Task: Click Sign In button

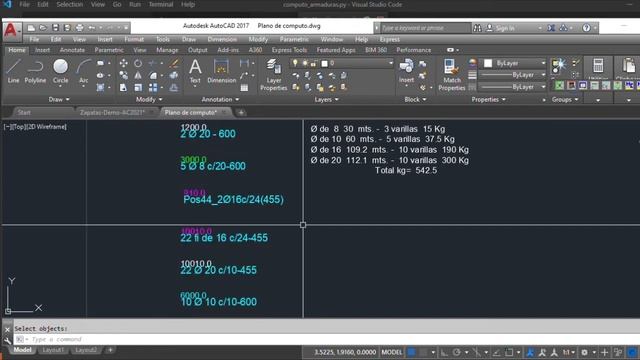Action: [x=505, y=28]
